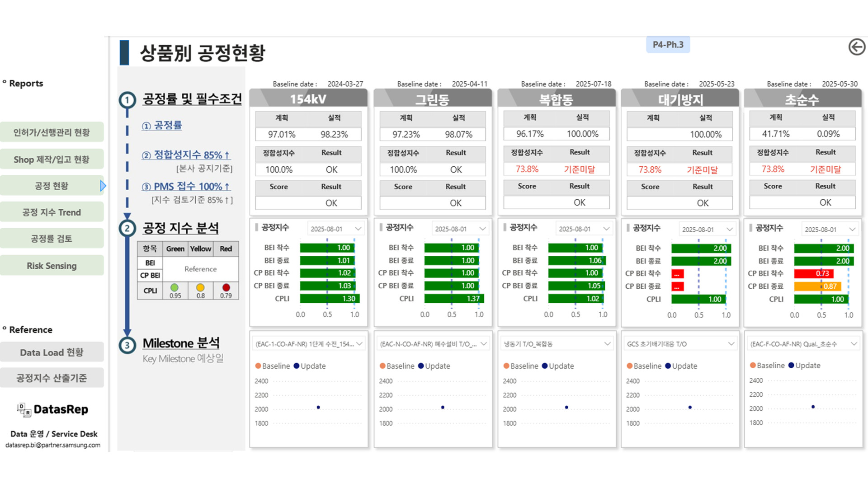Select 공정 지수 Trend in the Reports sidebar
The width and height of the screenshot is (868, 488).
click(x=52, y=212)
